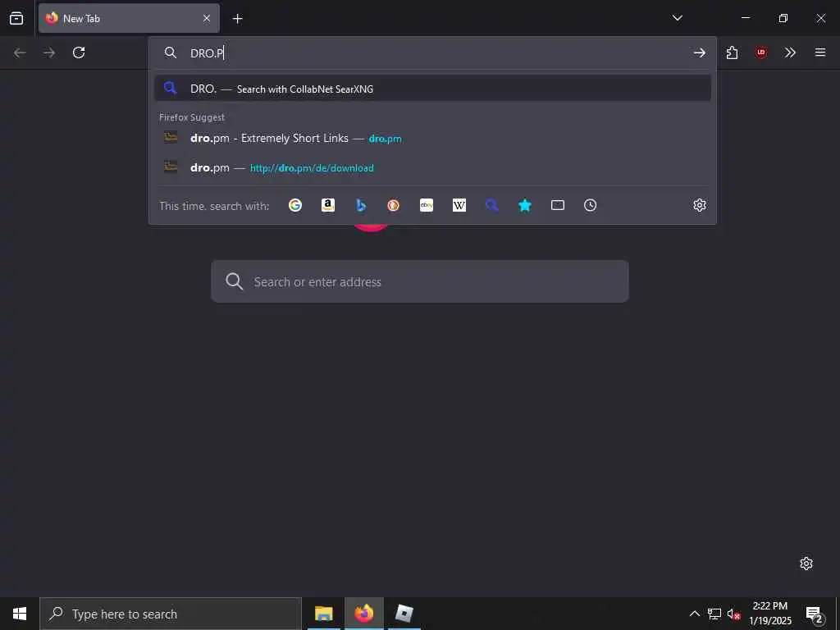
Task: Expand the list all tabs chevron
Action: 677,18
